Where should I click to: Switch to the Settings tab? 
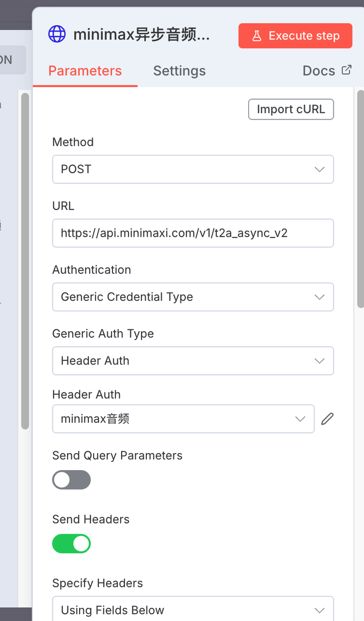coord(179,71)
